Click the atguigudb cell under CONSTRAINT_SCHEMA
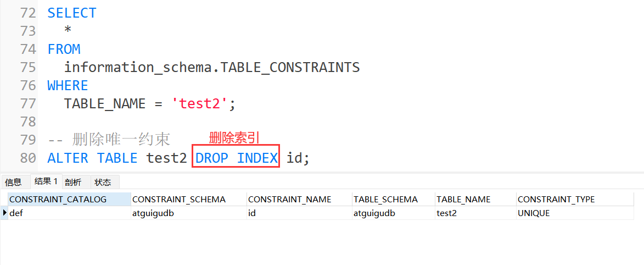644x265 pixels. click(153, 213)
